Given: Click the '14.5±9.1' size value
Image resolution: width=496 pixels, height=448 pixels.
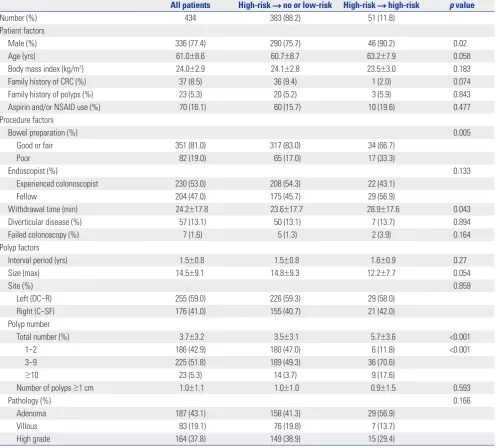Looking at the screenshot, I should (190, 273).
